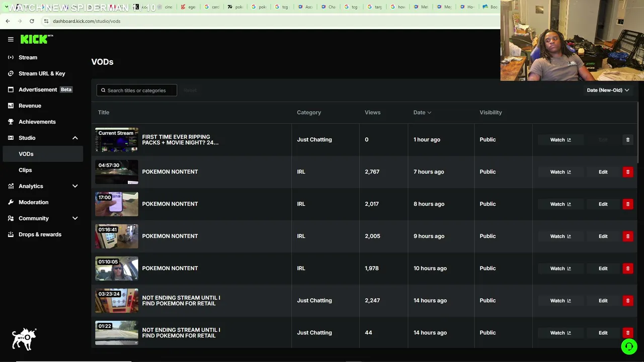Delete the VOD with 2,767 views

tap(627, 172)
